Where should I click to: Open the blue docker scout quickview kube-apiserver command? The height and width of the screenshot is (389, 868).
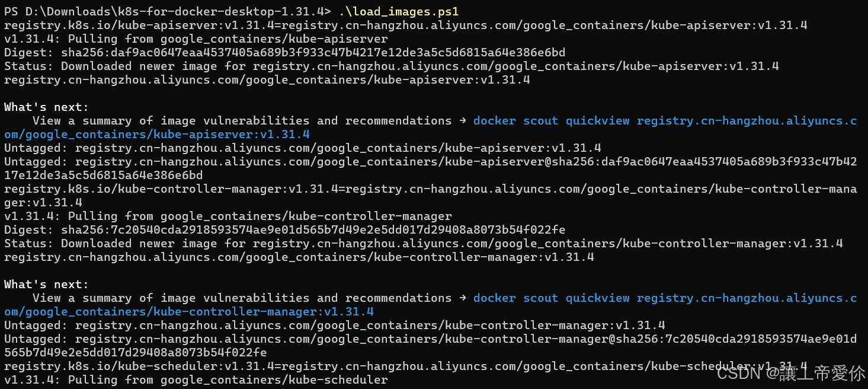tap(665, 120)
